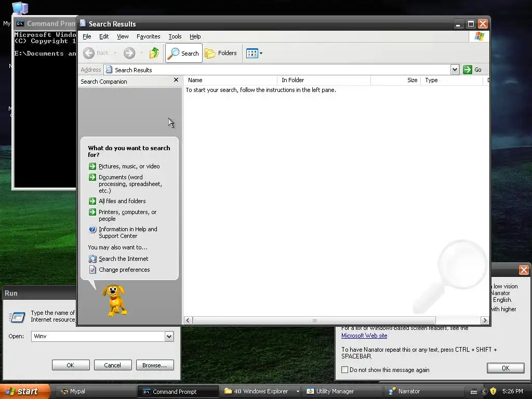This screenshot has height=399, width=532.
Task: Open the Edit menu
Action: click(x=104, y=36)
